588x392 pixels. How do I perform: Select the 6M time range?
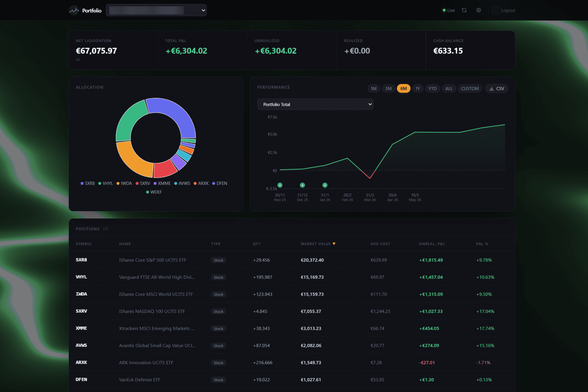[x=404, y=89]
